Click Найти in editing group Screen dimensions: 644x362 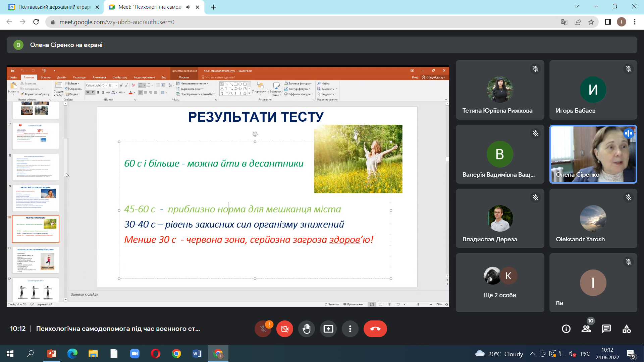[x=324, y=83]
